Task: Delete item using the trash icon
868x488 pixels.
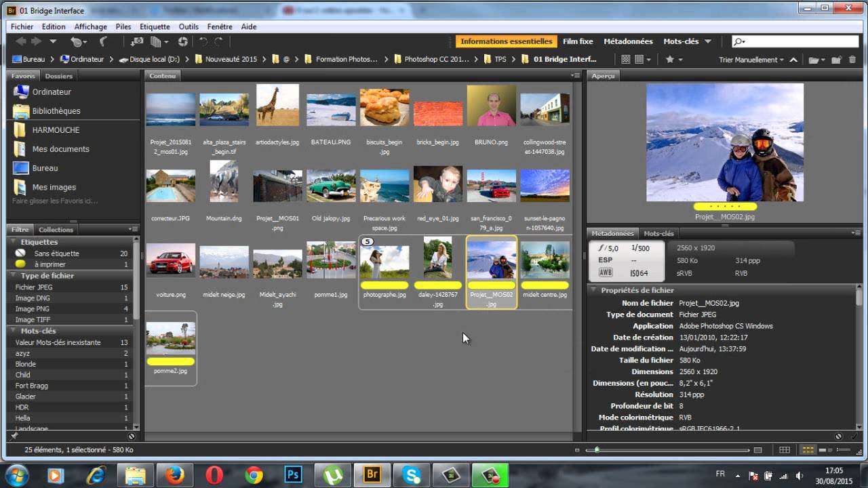Action: tap(853, 60)
